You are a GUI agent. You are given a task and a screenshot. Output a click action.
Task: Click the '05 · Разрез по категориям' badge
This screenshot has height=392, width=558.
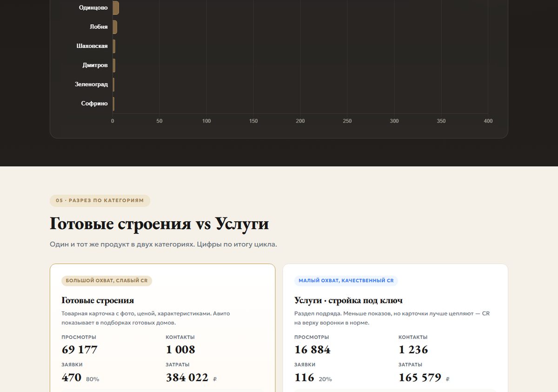click(100, 201)
